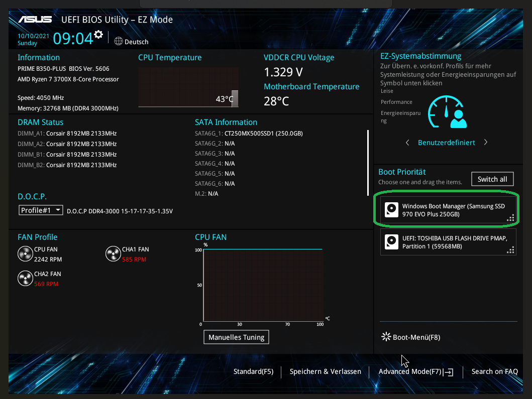Image resolution: width=532 pixels, height=399 pixels.
Task: Click the date 10/10/2021
Action: click(x=33, y=36)
